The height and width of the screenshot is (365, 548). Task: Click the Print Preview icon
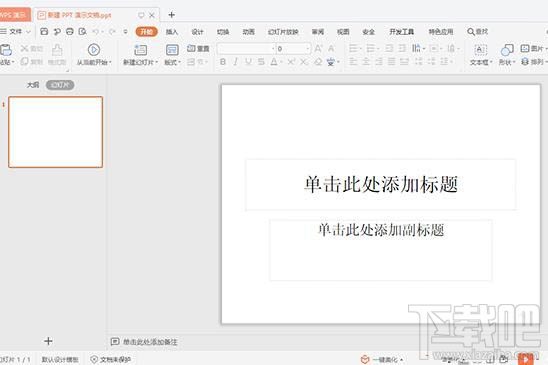[82, 31]
